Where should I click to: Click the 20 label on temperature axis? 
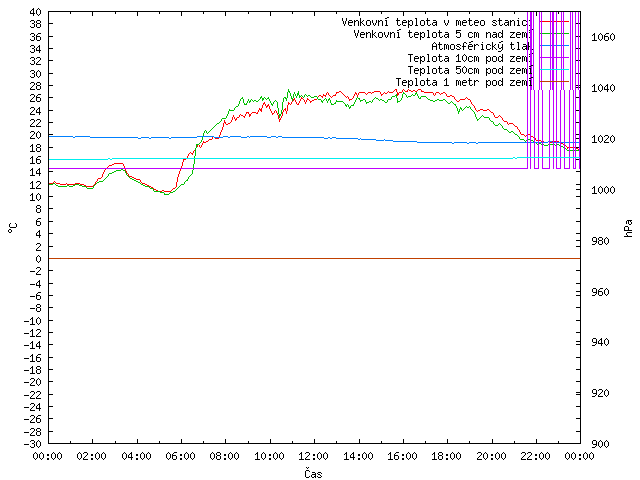(36, 136)
